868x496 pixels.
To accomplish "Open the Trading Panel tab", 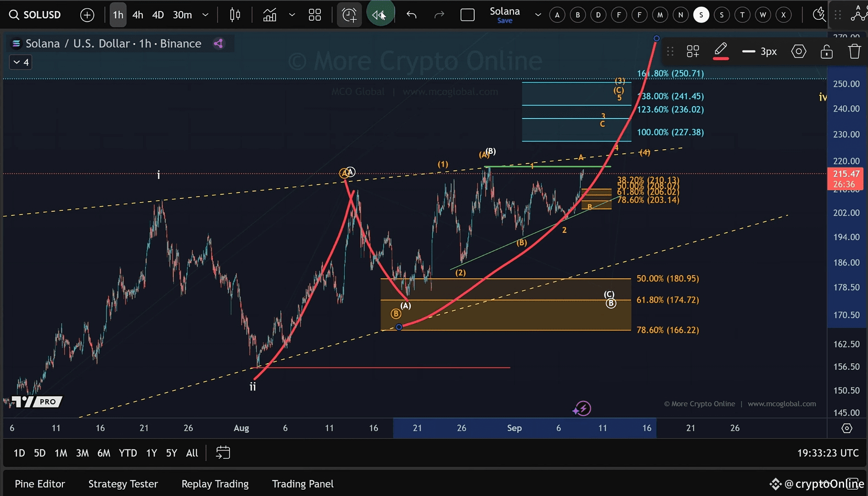I will click(302, 484).
